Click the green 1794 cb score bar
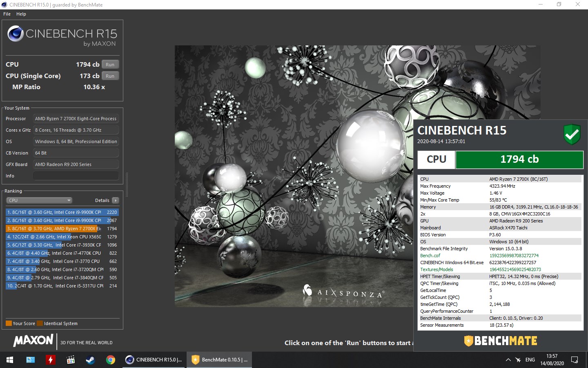The width and height of the screenshot is (588, 368). point(519,159)
